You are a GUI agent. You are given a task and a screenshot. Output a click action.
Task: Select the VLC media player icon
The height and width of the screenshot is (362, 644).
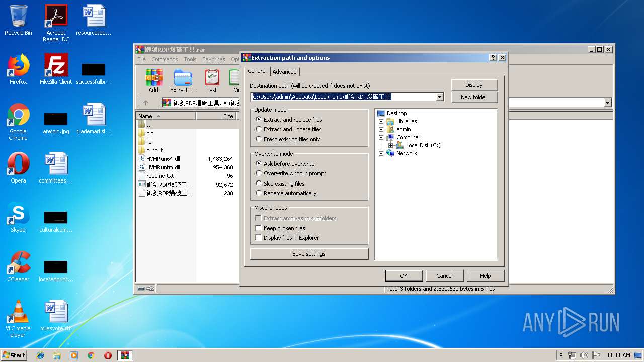coord(18,319)
